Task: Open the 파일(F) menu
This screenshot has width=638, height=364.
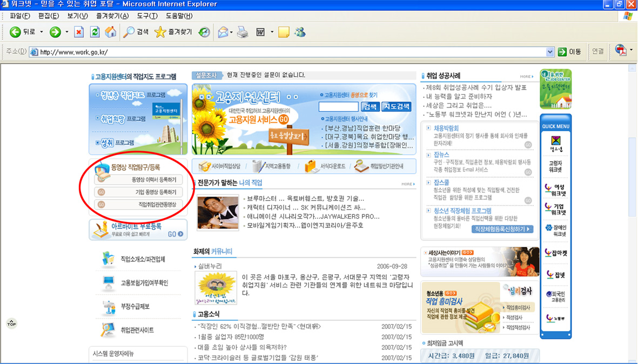Action: click(20, 16)
